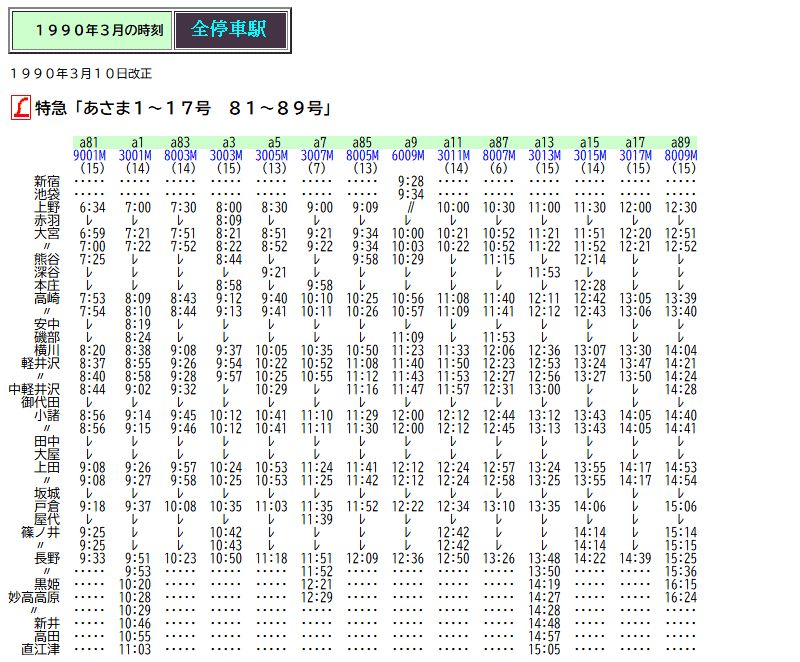Click the 高田 station row label
Image resolution: width=800 pixels, height=662 pixels.
click(x=47, y=636)
